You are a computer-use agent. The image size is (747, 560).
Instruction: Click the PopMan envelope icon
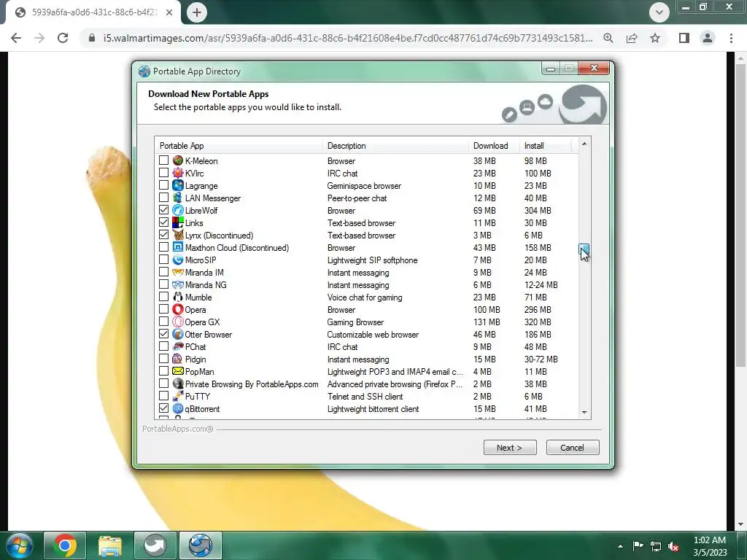pos(178,371)
